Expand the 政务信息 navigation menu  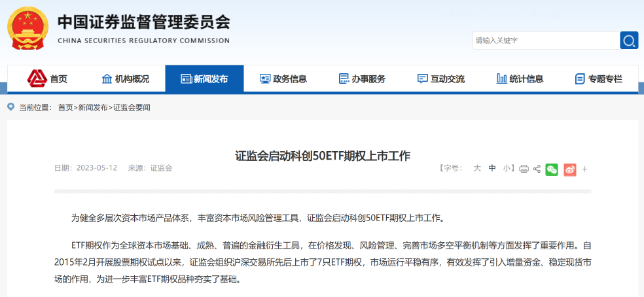point(283,79)
